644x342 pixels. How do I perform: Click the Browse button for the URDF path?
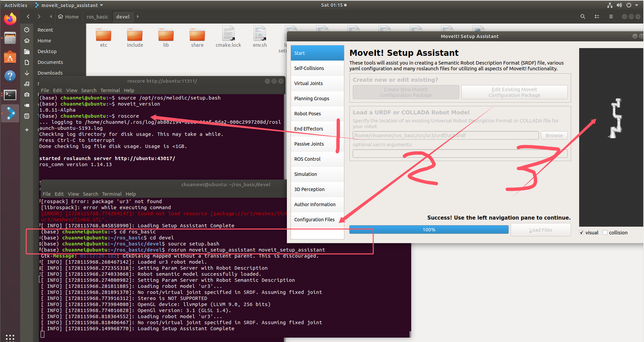[x=554, y=135]
